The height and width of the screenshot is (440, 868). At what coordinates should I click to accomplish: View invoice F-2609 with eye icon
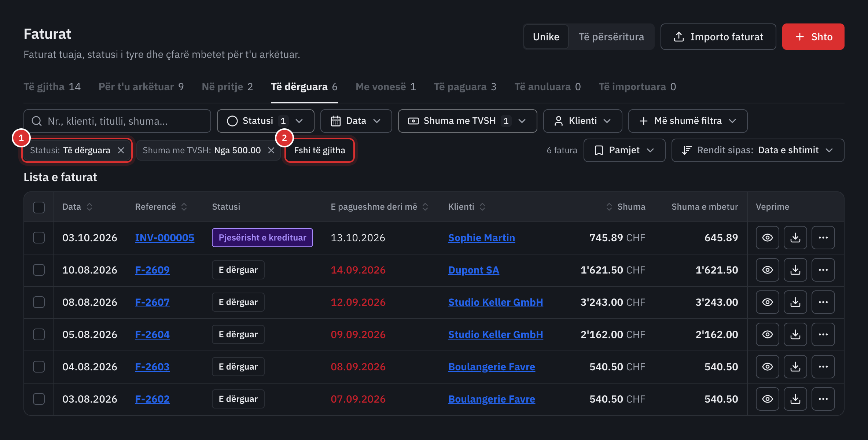[767, 270]
